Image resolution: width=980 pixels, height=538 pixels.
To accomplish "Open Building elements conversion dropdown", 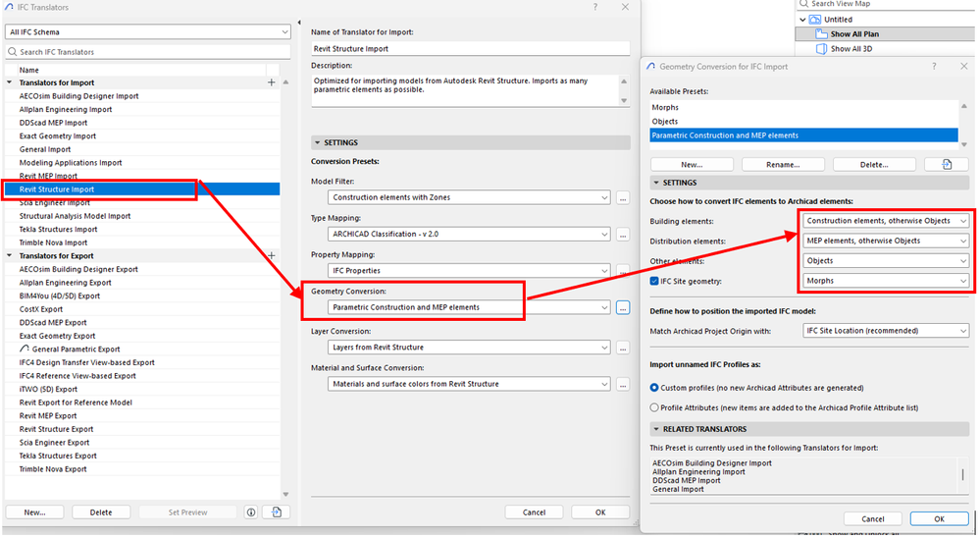I will 886,221.
